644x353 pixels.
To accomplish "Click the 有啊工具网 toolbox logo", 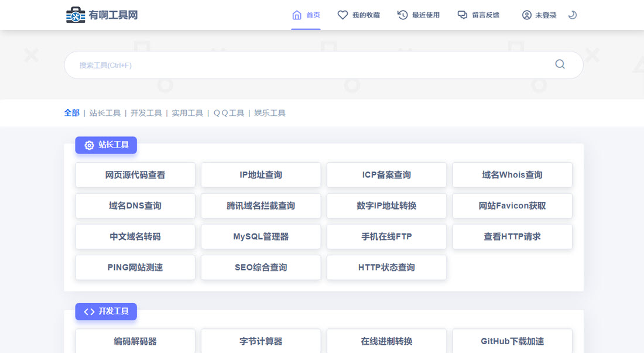I will pos(76,15).
